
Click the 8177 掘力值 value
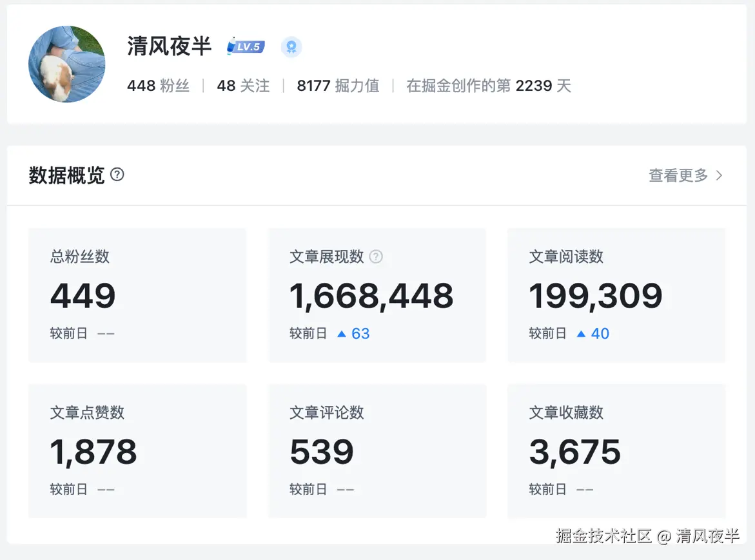coord(337,85)
